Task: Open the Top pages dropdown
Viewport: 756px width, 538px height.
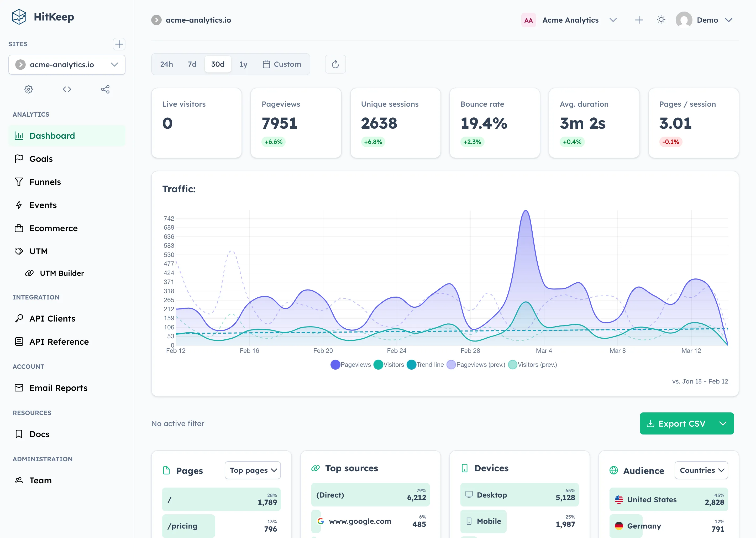Action: coord(253,470)
